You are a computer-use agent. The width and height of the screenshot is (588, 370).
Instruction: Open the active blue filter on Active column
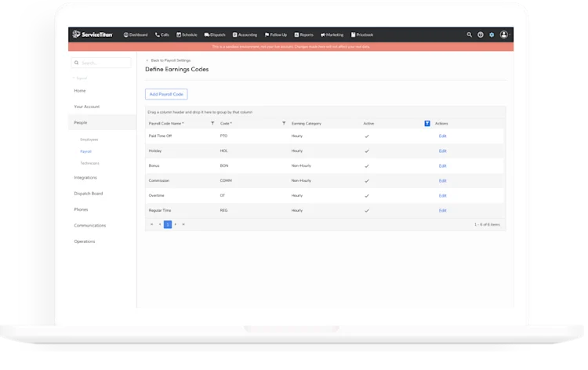coord(427,123)
